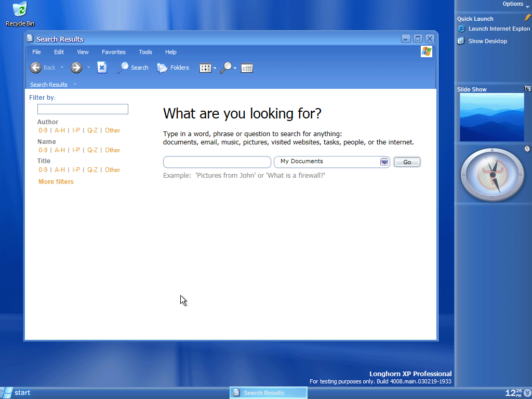This screenshot has width=532, height=399.
Task: Filter Author by I-P
Action: pos(76,130)
